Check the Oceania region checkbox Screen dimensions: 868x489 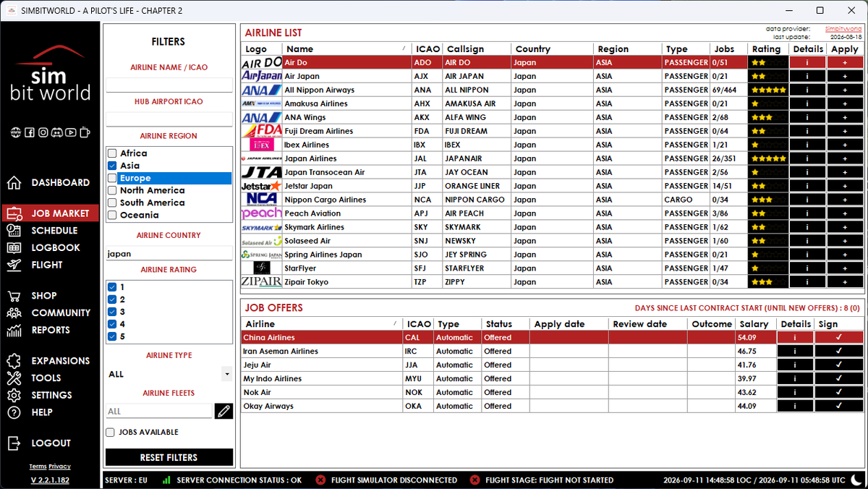[112, 215]
